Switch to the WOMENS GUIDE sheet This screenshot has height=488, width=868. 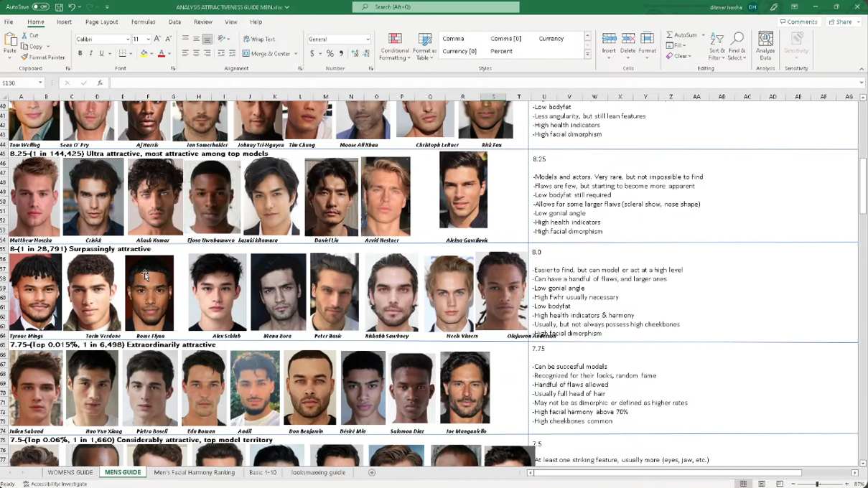[x=70, y=472]
